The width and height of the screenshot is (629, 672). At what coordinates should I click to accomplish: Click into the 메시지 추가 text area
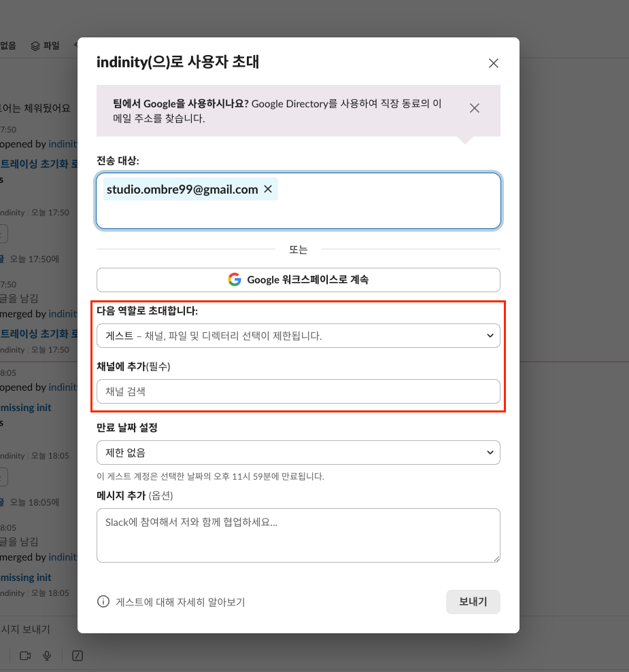pyautogui.click(x=298, y=535)
